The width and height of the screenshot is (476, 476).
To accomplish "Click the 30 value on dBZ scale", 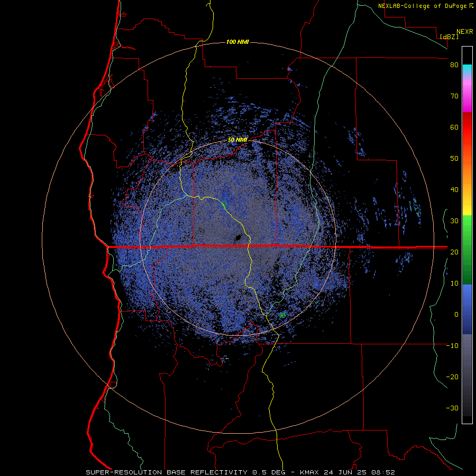I will click(x=454, y=221).
